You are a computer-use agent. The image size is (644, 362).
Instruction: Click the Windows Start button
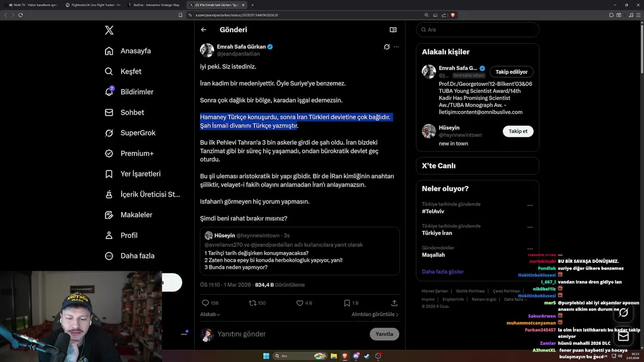point(266,356)
